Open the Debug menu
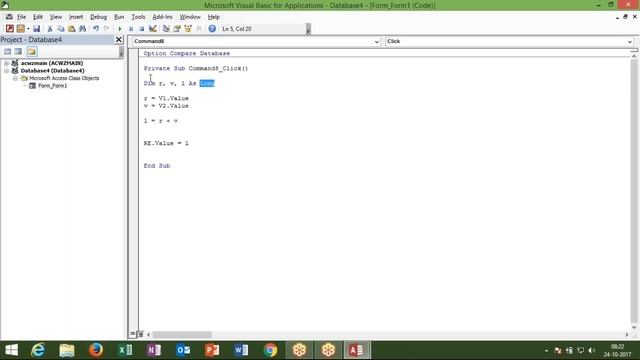 pos(98,17)
